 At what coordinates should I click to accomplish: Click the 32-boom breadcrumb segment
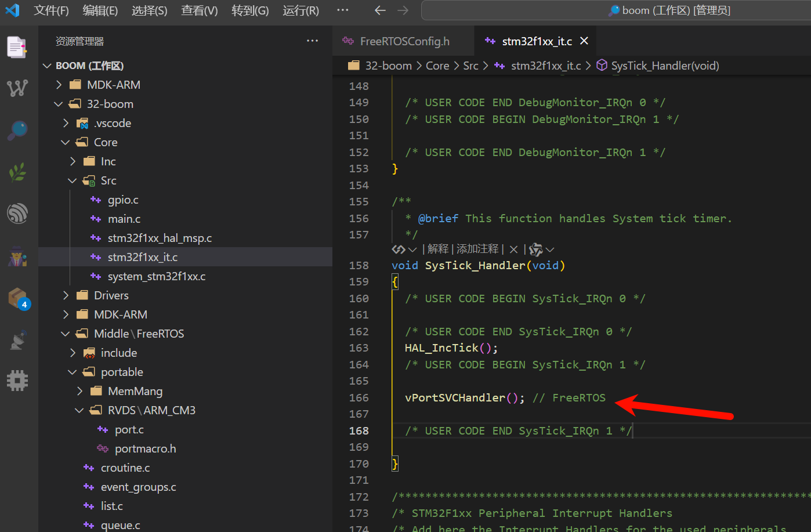click(388, 66)
